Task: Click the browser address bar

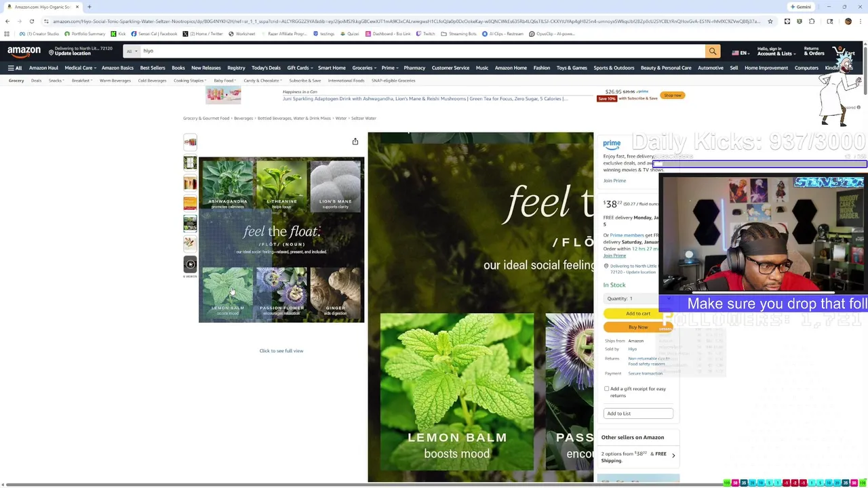Action: [407, 21]
